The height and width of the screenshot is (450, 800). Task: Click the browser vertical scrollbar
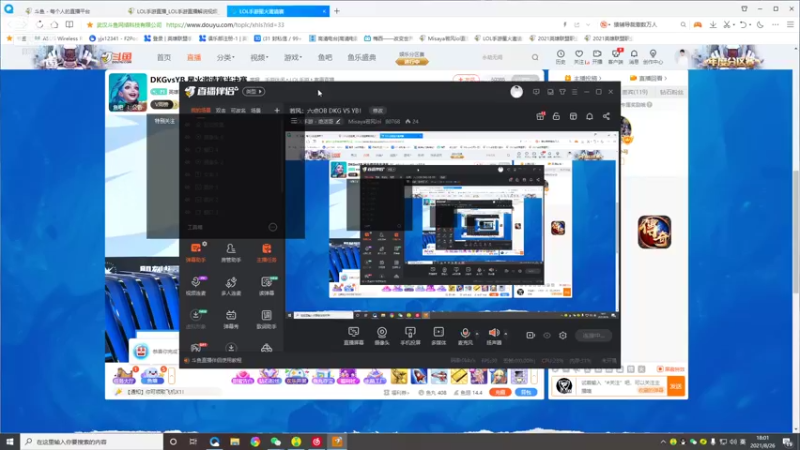point(796,232)
